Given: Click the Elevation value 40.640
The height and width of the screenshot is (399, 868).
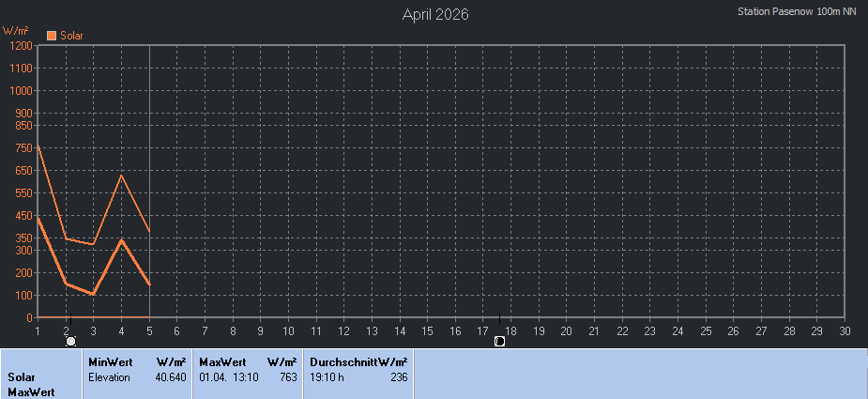Looking at the screenshot, I should click(x=170, y=376).
